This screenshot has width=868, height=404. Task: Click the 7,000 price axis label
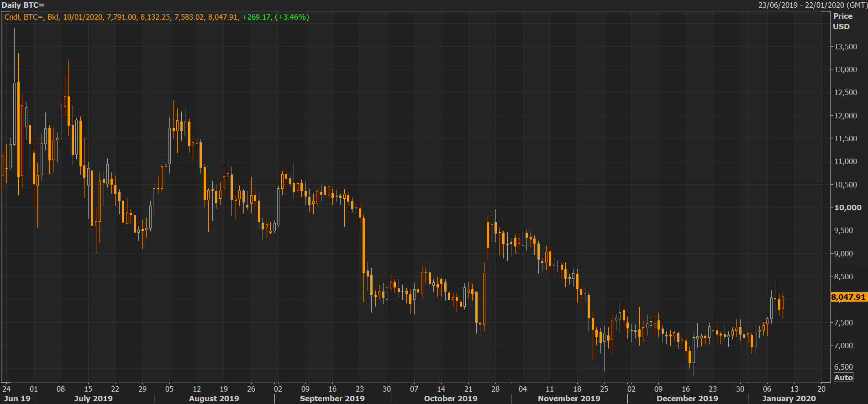(x=843, y=346)
